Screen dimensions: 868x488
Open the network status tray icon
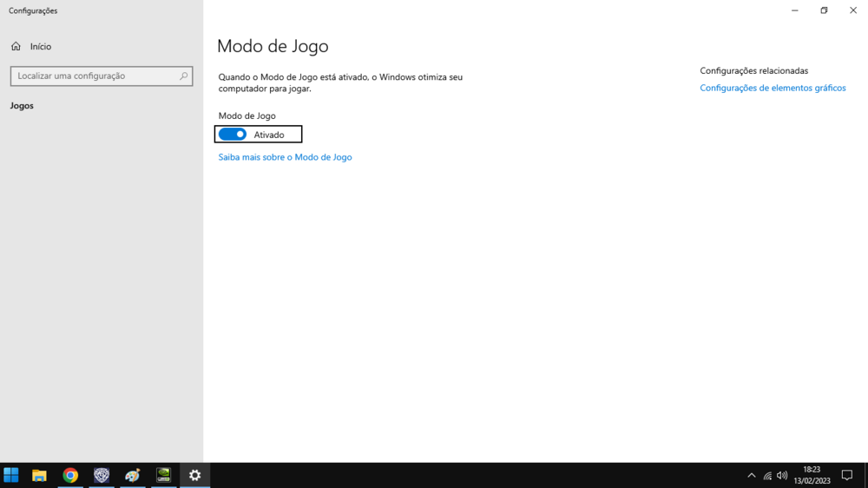coord(767,475)
